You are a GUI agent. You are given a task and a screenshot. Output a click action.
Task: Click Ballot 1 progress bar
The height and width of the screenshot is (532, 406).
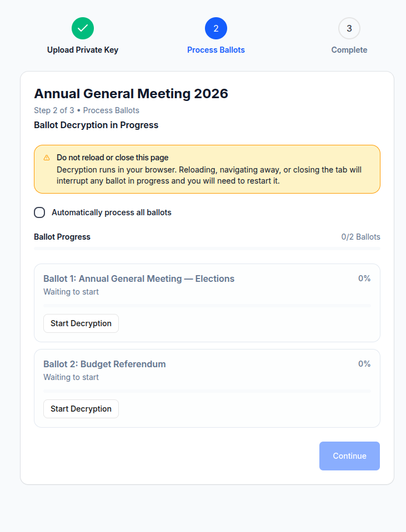(x=207, y=306)
